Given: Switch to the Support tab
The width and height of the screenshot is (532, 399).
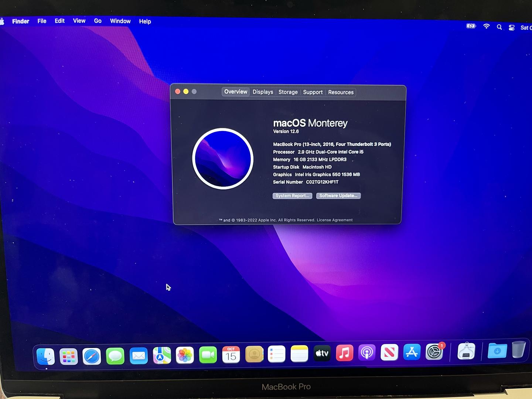Looking at the screenshot, I should (313, 92).
